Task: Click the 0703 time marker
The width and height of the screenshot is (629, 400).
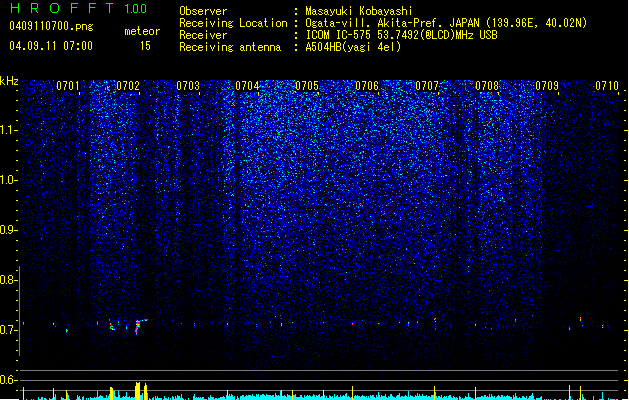Action: click(x=188, y=86)
